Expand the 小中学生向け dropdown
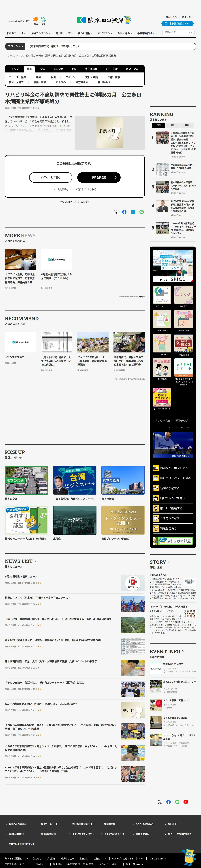201x868 pixels. (146, 33)
